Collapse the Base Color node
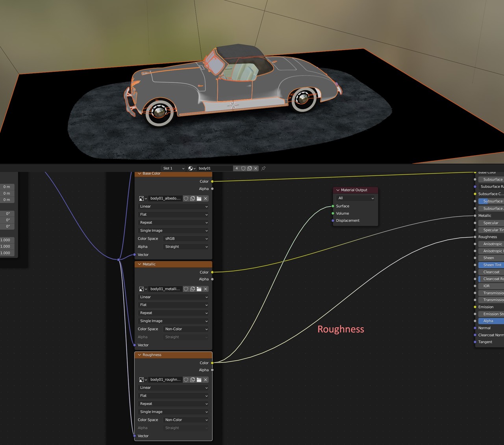504x445 pixels. tap(139, 173)
